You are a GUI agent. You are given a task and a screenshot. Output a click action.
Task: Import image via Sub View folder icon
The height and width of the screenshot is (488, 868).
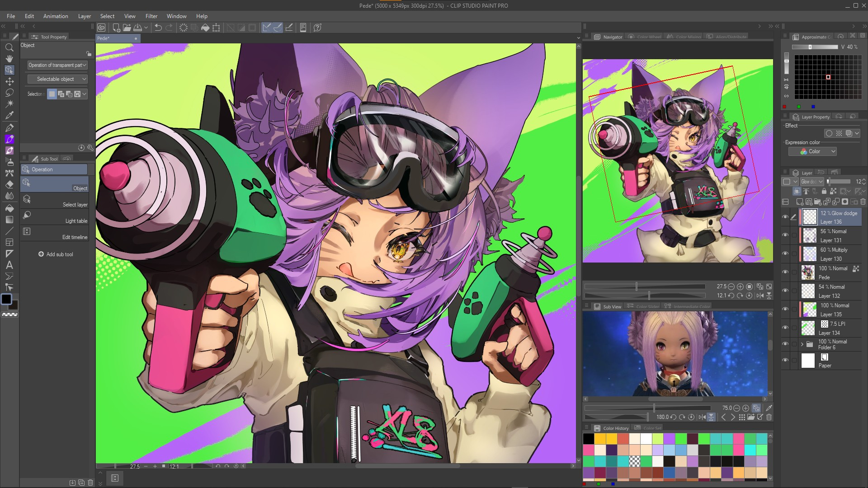pyautogui.click(x=751, y=417)
